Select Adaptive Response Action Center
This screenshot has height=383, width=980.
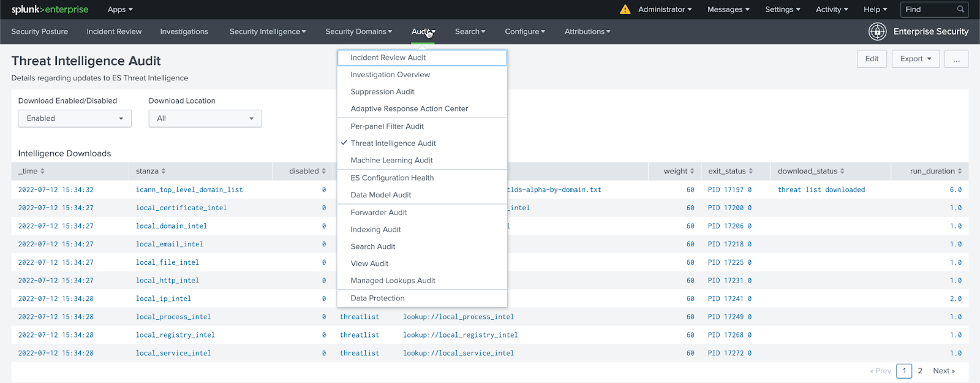click(422, 108)
